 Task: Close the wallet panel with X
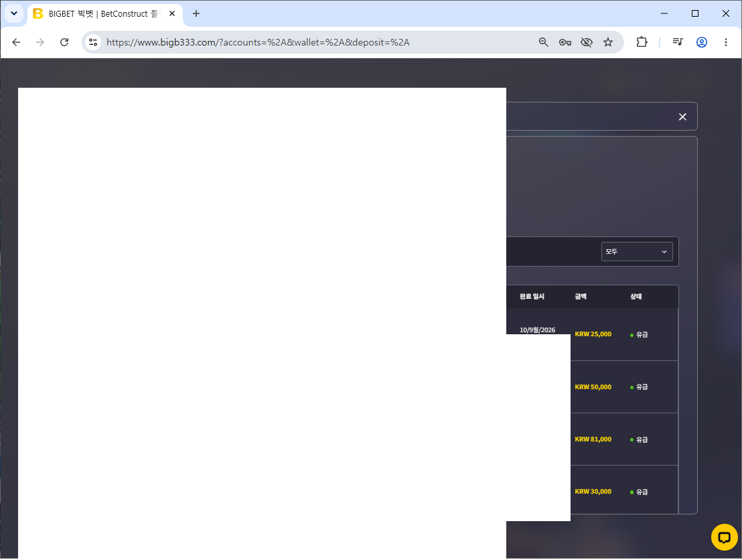coord(682,117)
